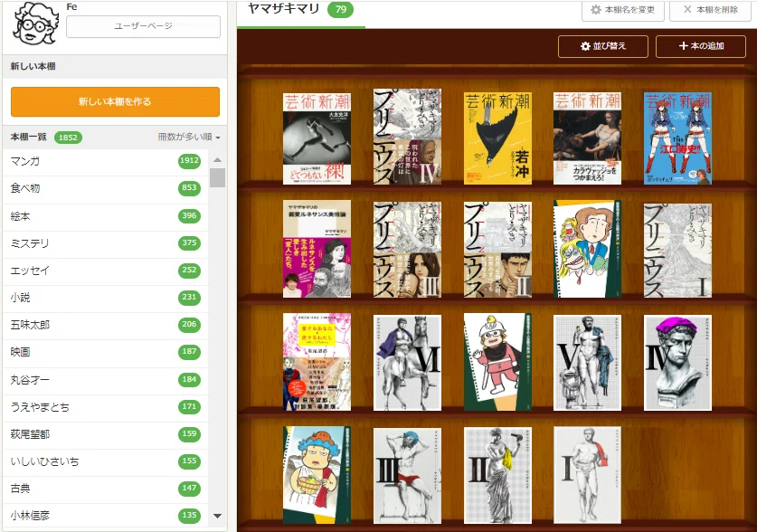Open the 偏愛ルネサンス美術論 book cover

point(317,249)
